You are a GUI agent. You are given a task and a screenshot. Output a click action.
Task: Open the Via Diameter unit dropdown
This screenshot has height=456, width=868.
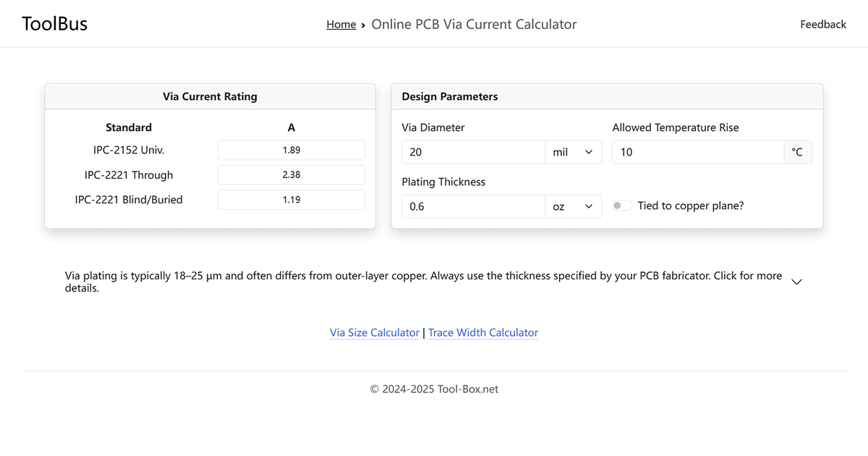573,152
